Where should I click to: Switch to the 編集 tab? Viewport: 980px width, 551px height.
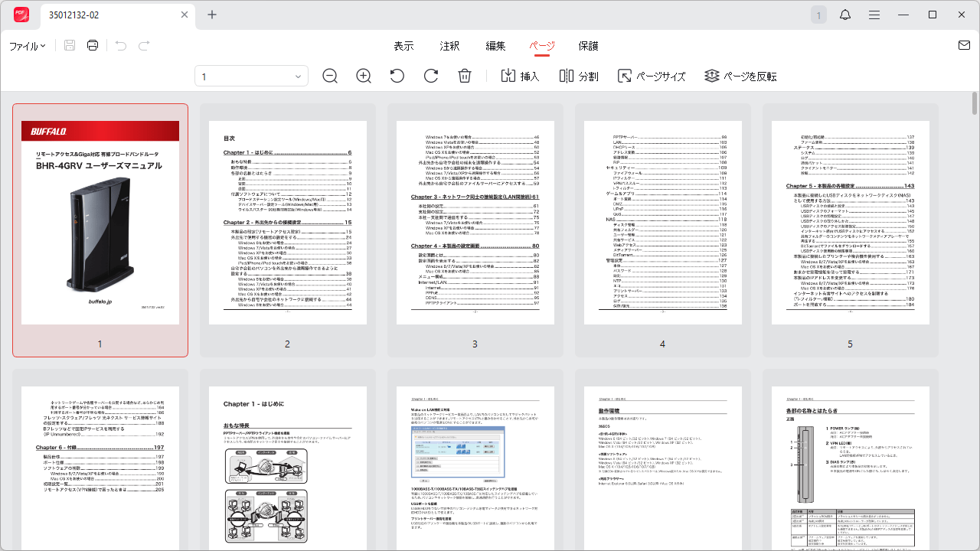click(x=495, y=46)
